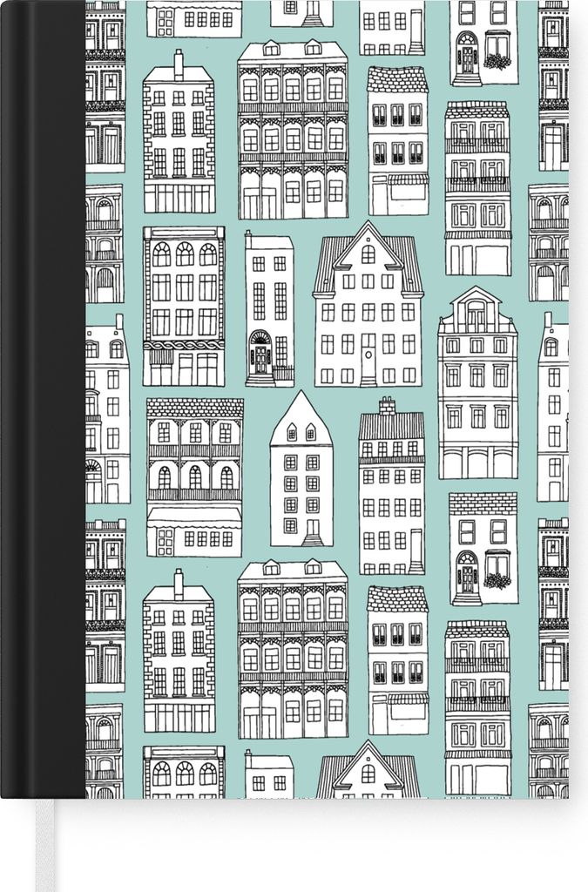The image size is (588, 892).
Task: Select the central gabled house with striped roof
Action: coord(368,304)
